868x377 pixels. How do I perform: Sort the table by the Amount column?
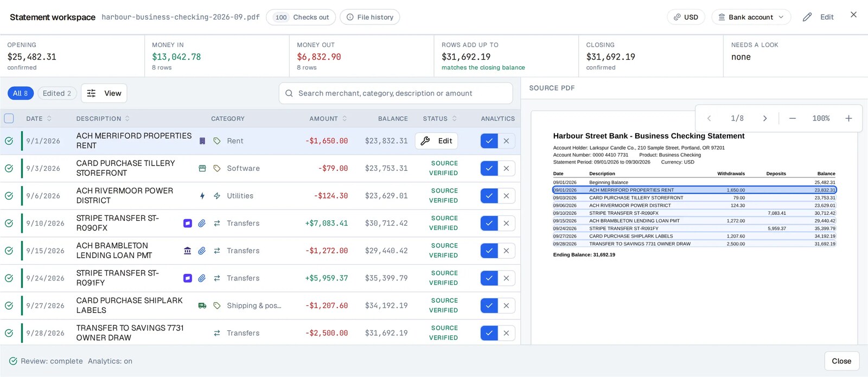pos(328,119)
